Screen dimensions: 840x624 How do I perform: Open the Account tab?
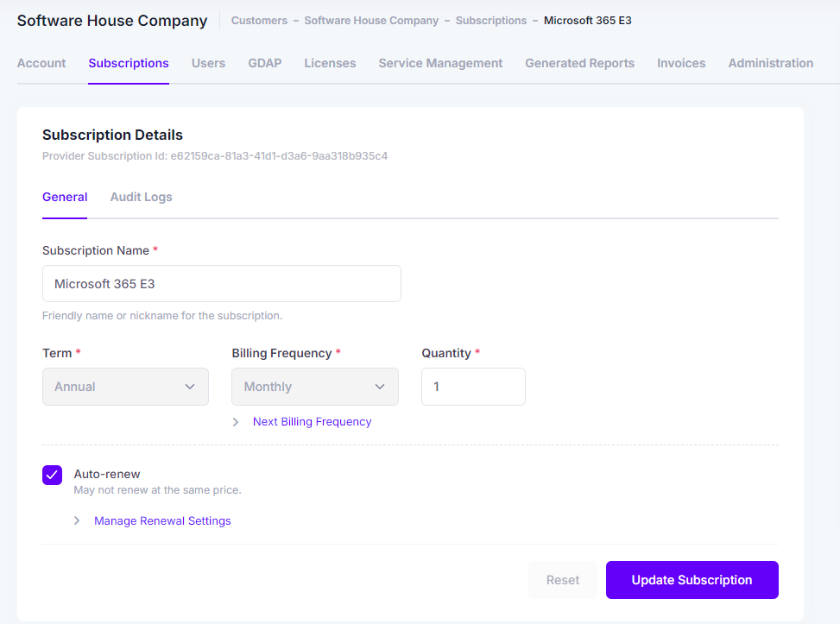point(41,63)
